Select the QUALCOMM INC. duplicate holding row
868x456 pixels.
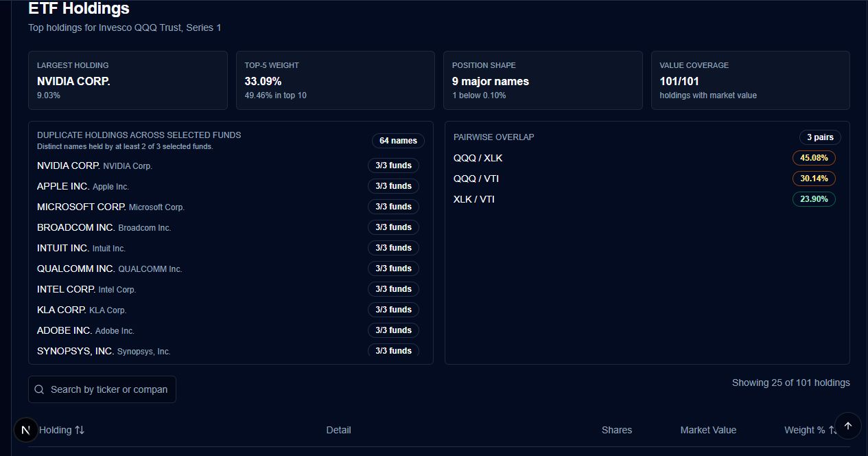pos(228,269)
